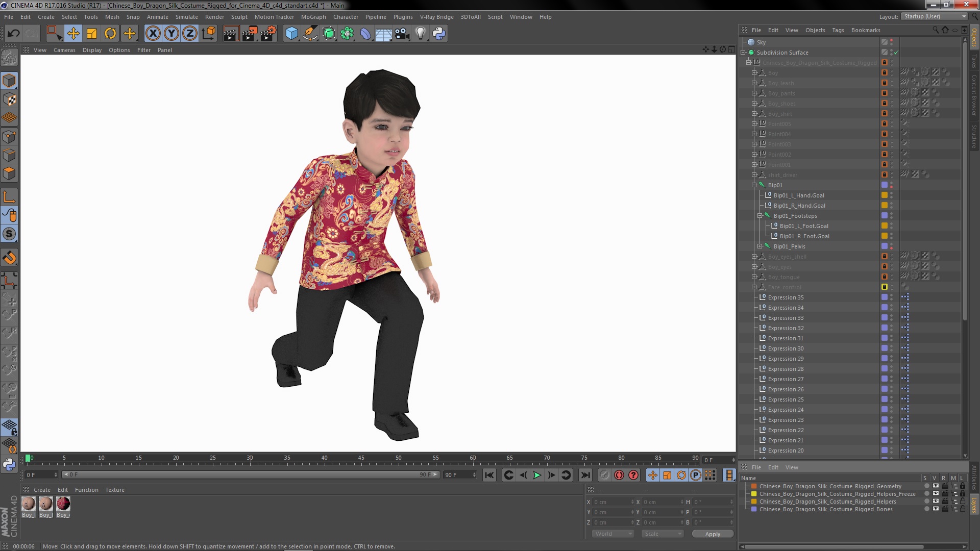Select the red dragon silk material thumbnail
The height and width of the screenshot is (551, 980).
coord(63,504)
